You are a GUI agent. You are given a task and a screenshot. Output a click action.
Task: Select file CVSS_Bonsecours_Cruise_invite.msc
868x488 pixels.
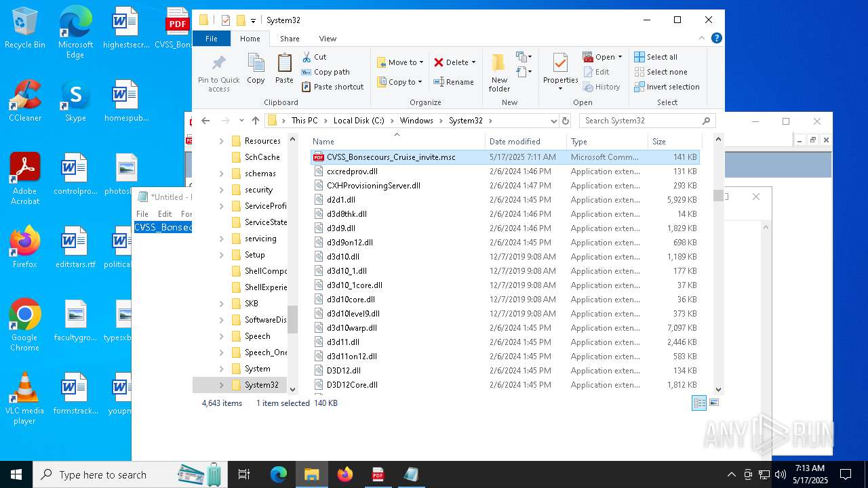click(505, 157)
